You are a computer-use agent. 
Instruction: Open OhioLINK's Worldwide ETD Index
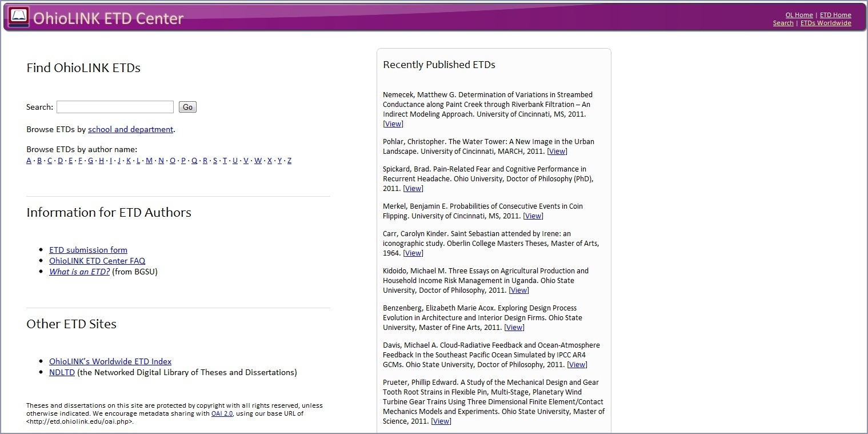[x=109, y=361]
